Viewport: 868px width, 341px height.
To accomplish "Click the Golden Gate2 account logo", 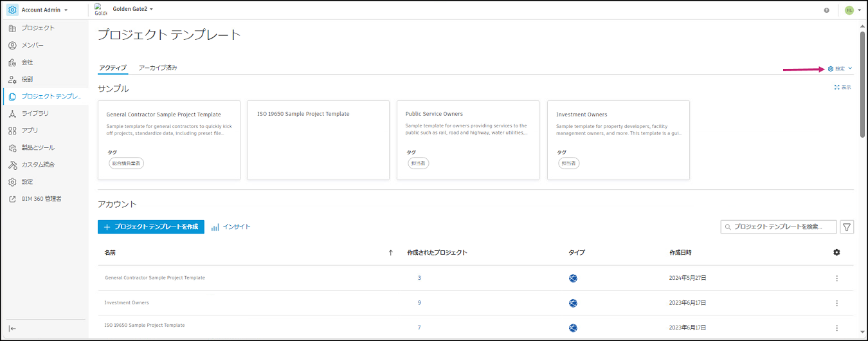I will coord(100,10).
